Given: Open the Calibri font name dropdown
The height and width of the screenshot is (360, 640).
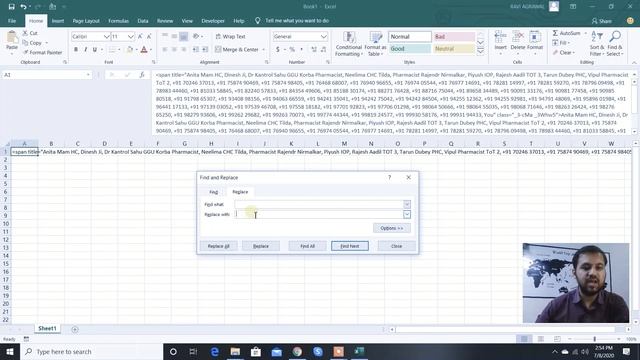Looking at the screenshot, I should coord(106,37).
